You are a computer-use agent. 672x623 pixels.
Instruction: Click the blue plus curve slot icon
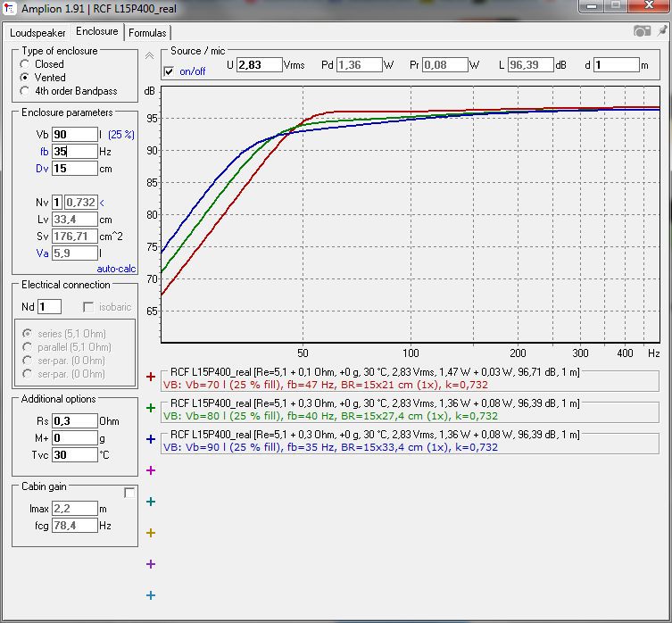point(151,439)
